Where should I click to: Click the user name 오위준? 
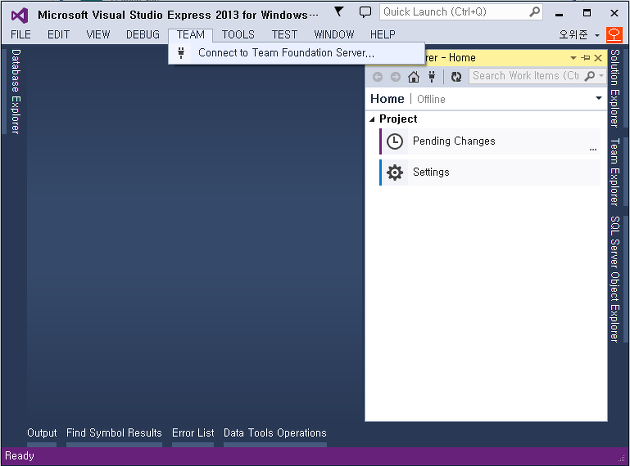(573, 35)
